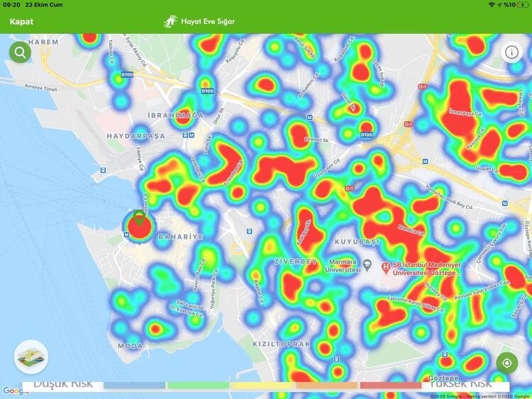Open the map information icon
This screenshot has height=399, width=532.
pos(511,52)
